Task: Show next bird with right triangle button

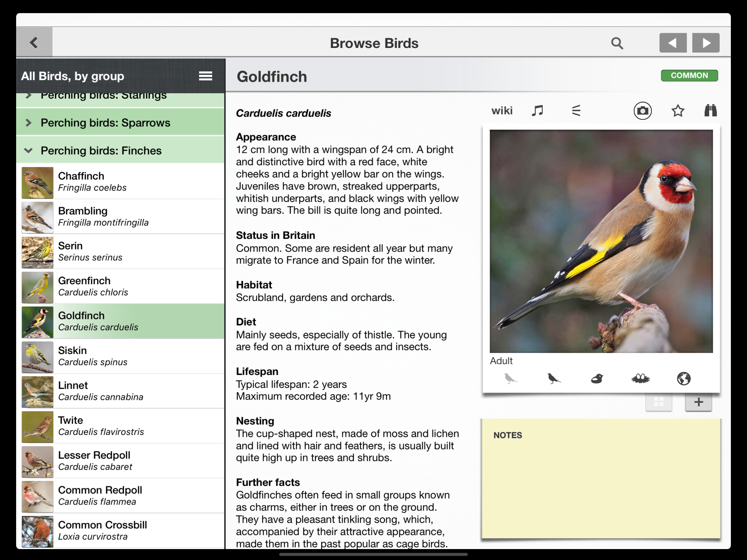Action: click(x=706, y=43)
